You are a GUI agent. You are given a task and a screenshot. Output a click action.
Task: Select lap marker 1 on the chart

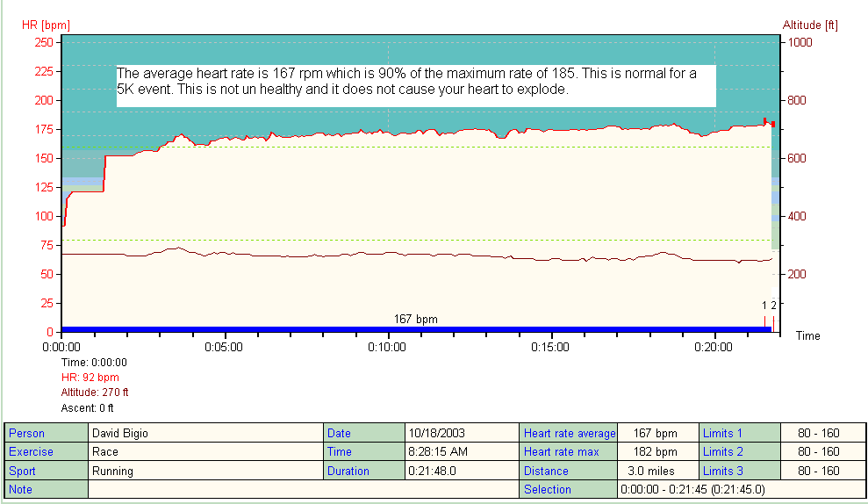tap(764, 306)
